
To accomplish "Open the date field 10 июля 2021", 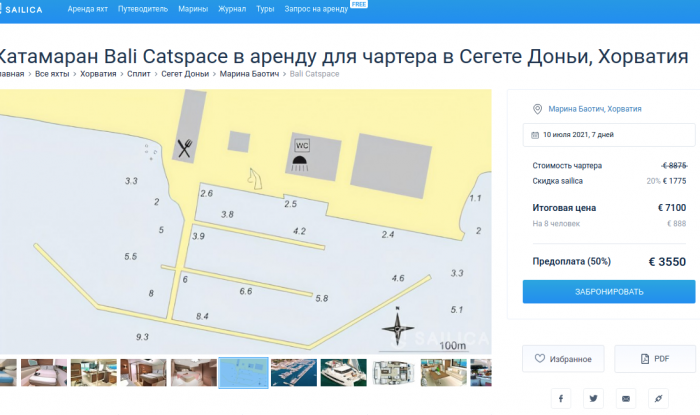I will click(x=609, y=135).
